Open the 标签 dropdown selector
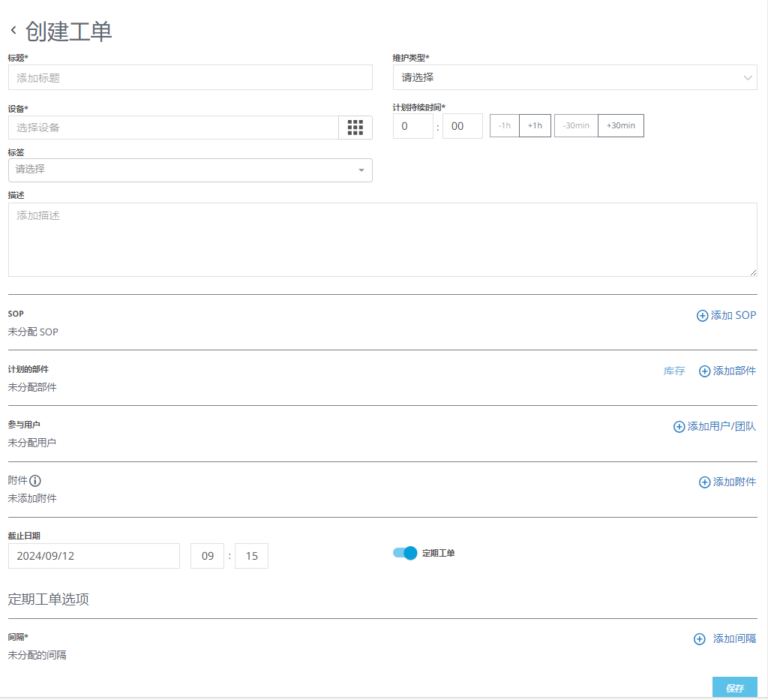This screenshot has width=768, height=700. [x=190, y=170]
